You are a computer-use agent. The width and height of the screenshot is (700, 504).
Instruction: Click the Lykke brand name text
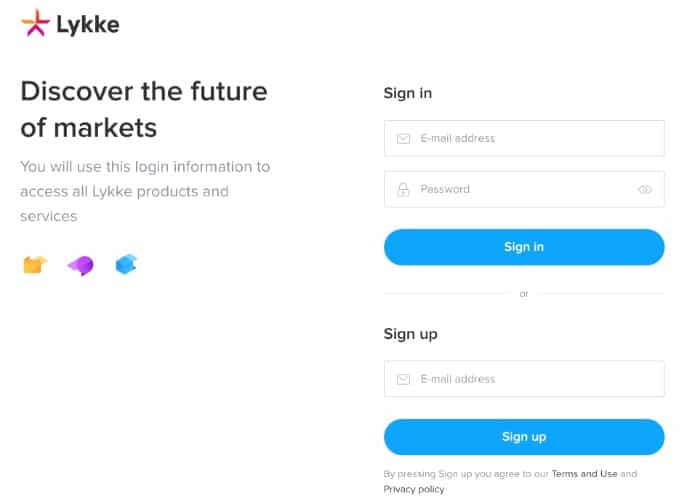[88, 24]
